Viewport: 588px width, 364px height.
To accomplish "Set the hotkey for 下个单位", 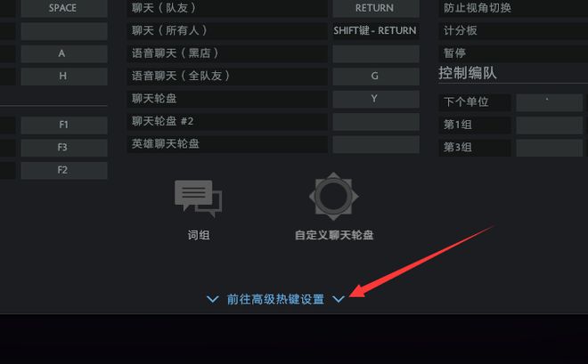I will (550, 101).
